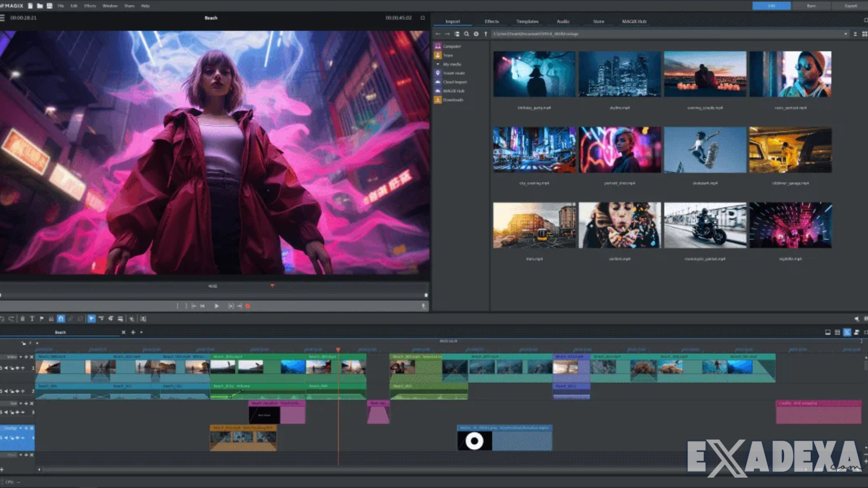Undo the last edit action
Screen dimensions: 868x488
3,319
